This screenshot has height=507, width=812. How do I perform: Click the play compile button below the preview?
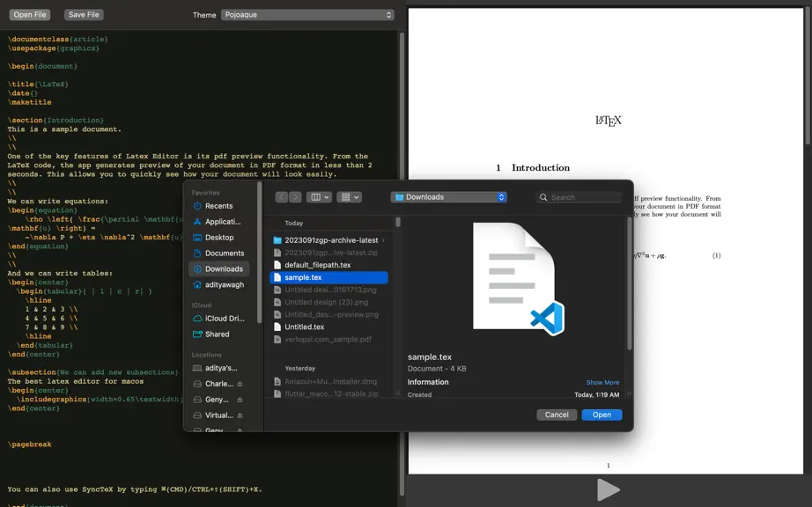click(608, 489)
